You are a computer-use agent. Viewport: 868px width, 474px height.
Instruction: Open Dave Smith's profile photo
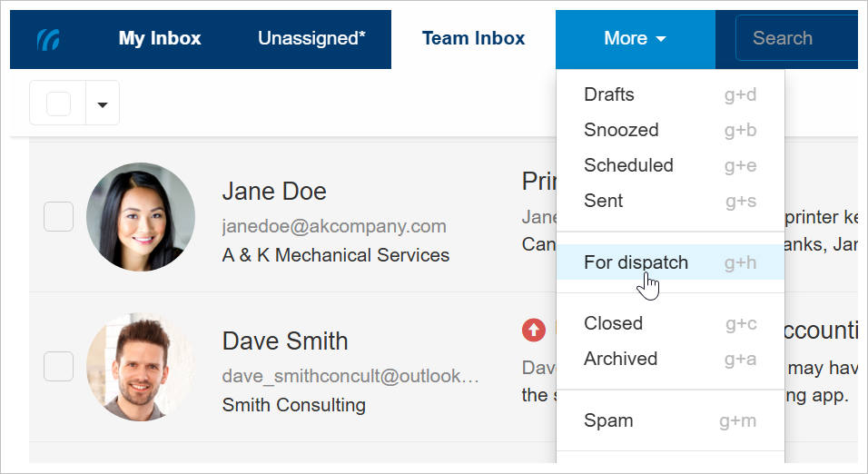coord(141,367)
